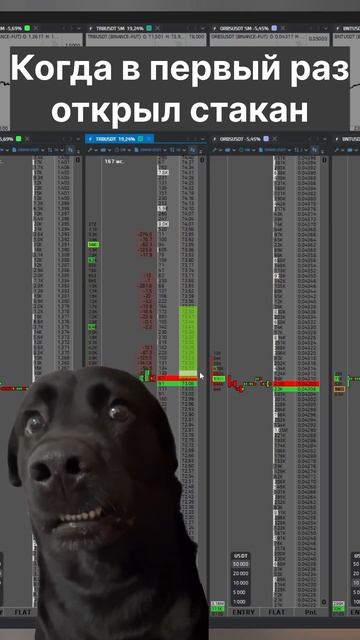360x640 pixels.
Task: Click the green marker on the -5.69% tab
Action: [x=17, y=139]
